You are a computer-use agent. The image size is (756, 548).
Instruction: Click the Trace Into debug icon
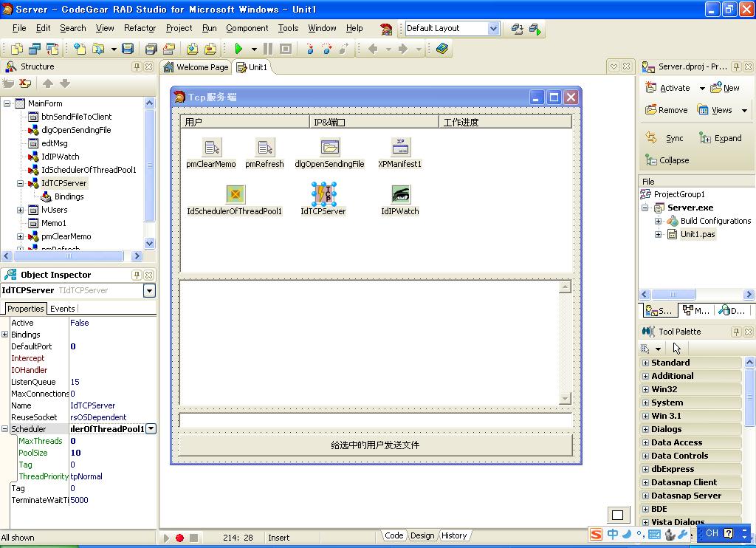click(309, 49)
